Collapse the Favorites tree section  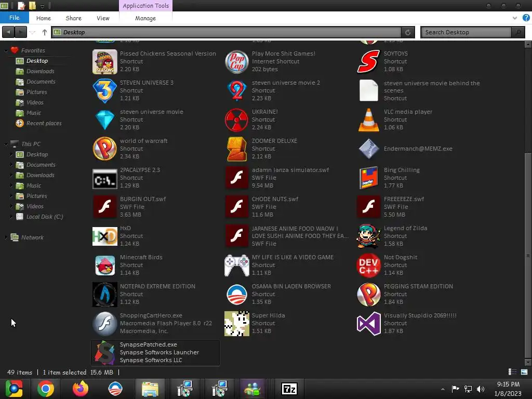[6, 50]
